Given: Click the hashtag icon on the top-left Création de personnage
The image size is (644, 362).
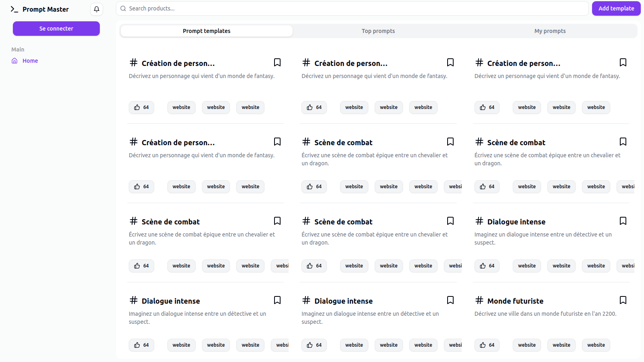Looking at the screenshot, I should tap(133, 62).
